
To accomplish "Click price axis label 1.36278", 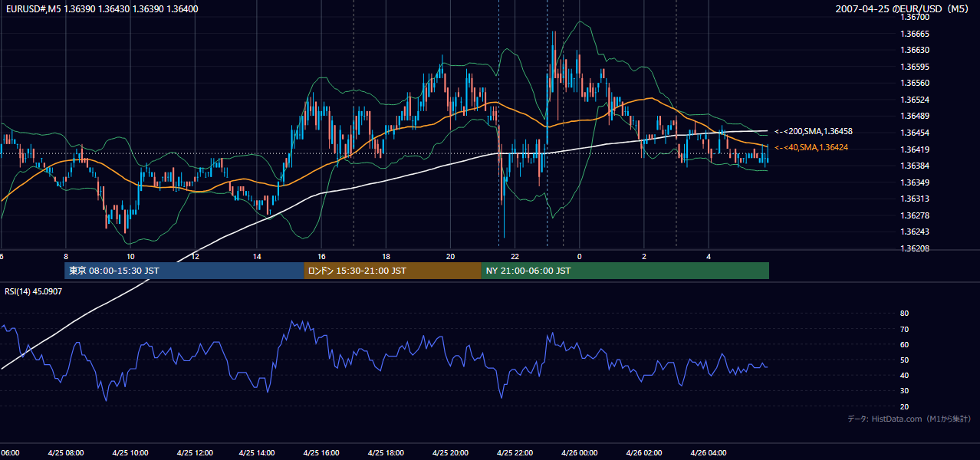I will click(915, 215).
